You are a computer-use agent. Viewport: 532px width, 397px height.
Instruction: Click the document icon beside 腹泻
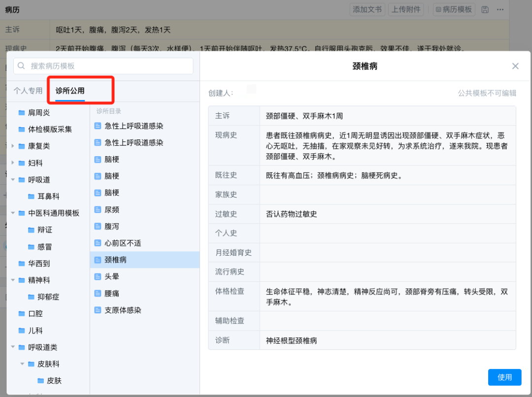click(98, 227)
